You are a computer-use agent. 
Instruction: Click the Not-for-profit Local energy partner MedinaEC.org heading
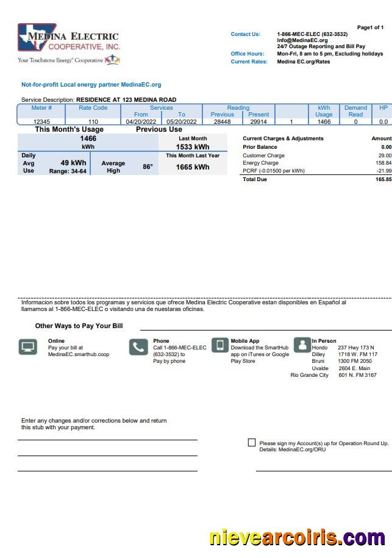click(x=91, y=85)
